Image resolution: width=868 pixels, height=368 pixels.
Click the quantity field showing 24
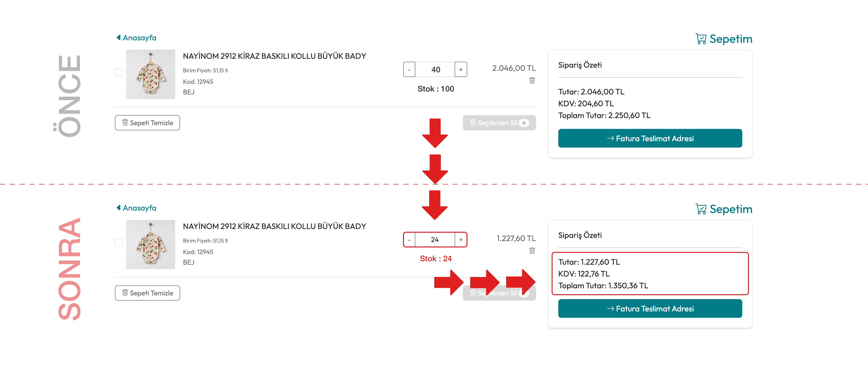pos(435,240)
